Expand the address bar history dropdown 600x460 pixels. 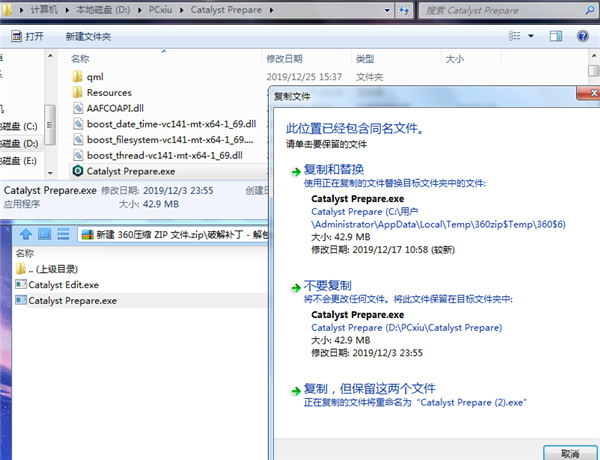point(387,10)
